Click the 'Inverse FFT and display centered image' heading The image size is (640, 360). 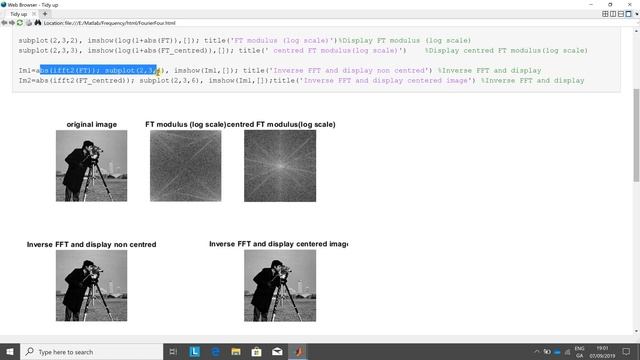pos(278,244)
